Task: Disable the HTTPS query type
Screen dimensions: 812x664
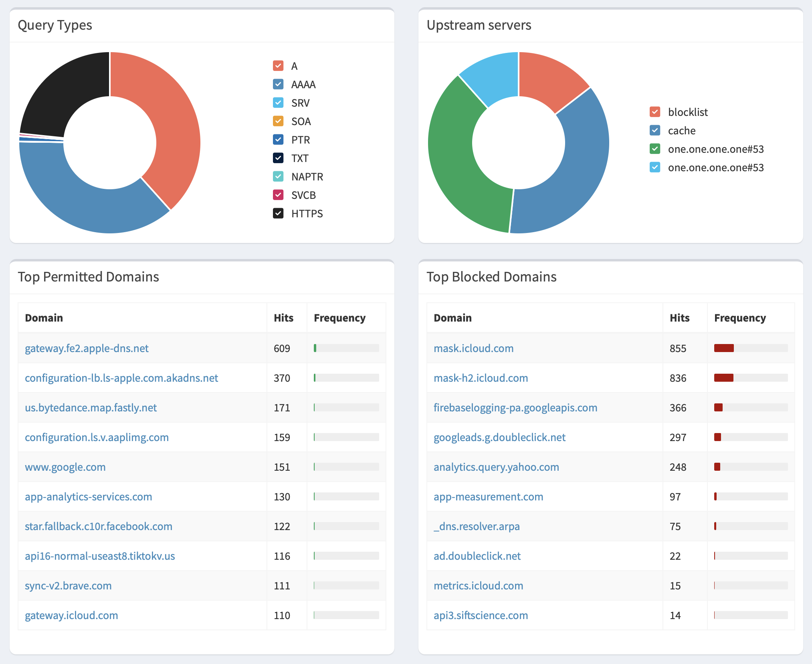Action: 278,213
